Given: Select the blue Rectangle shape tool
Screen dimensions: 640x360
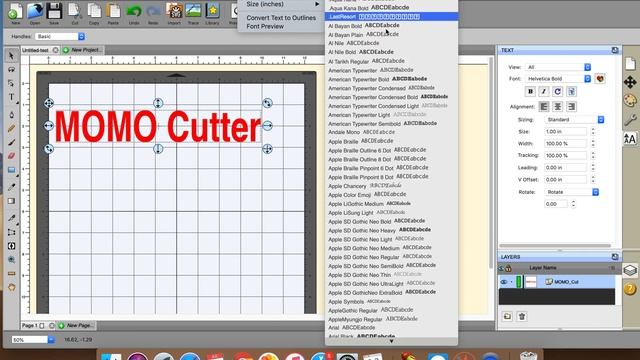Looking at the screenshot, I should pyautogui.click(x=11, y=170).
